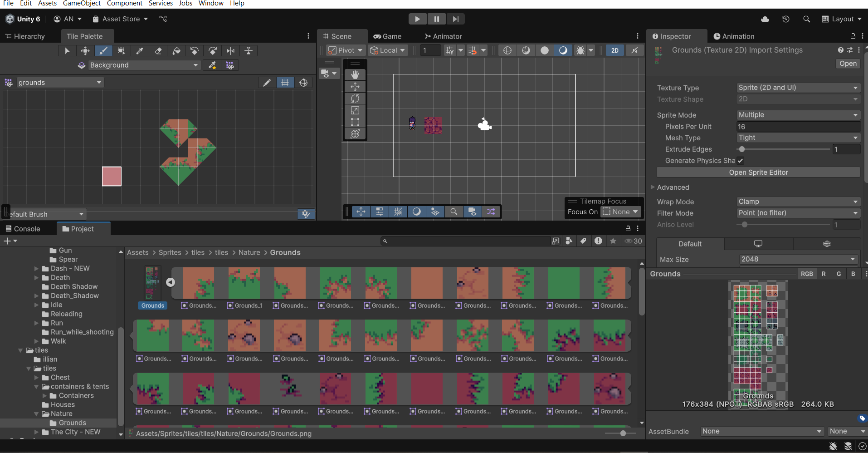Viewport: 868px width, 453px height.
Task: Toggle 2D mode in the Scene view
Action: pos(615,50)
